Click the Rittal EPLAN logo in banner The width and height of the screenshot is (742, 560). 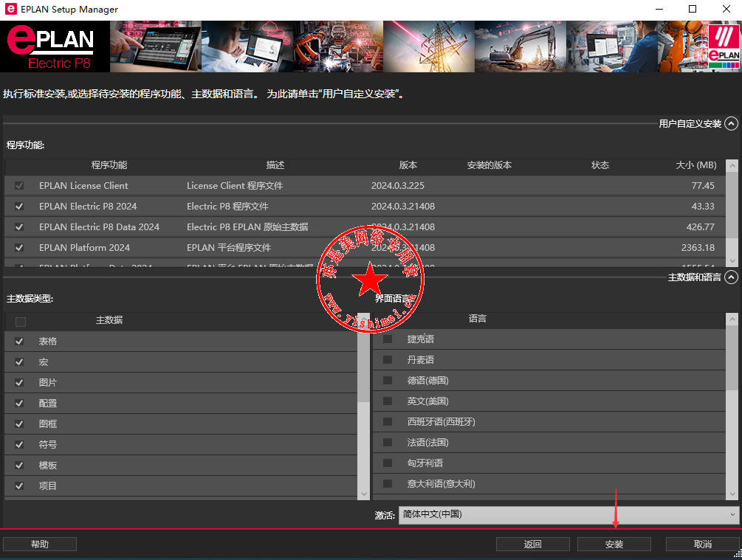[x=724, y=46]
